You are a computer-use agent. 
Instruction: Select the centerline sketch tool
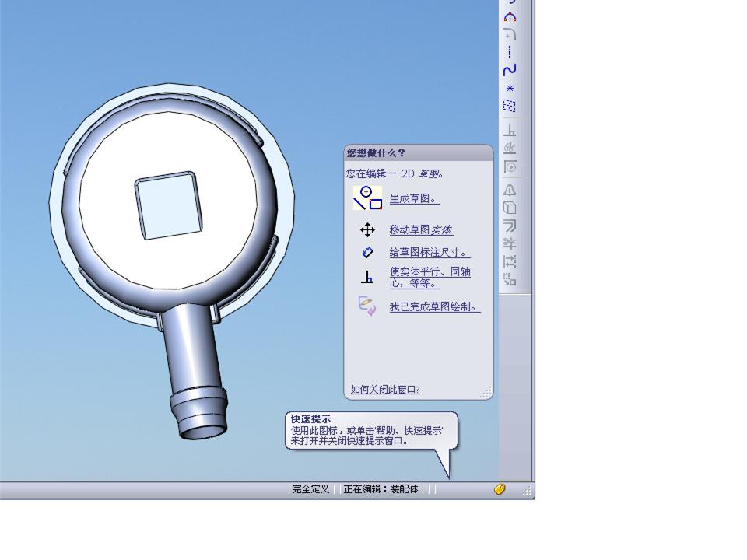pyautogui.click(x=510, y=52)
